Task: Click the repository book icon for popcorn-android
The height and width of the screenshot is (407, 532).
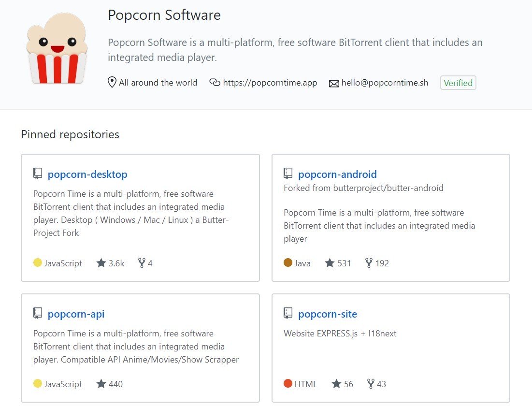Action: tap(288, 174)
